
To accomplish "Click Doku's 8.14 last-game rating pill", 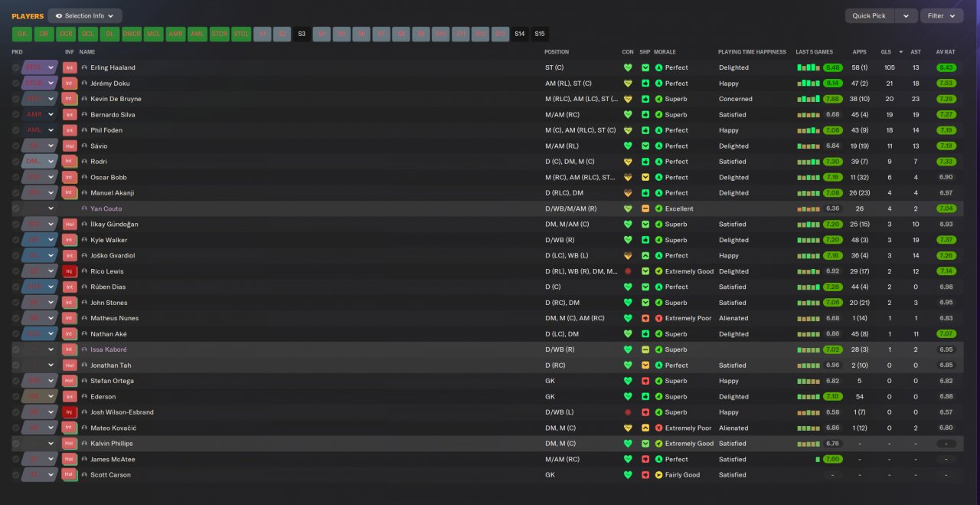I will click(x=833, y=84).
